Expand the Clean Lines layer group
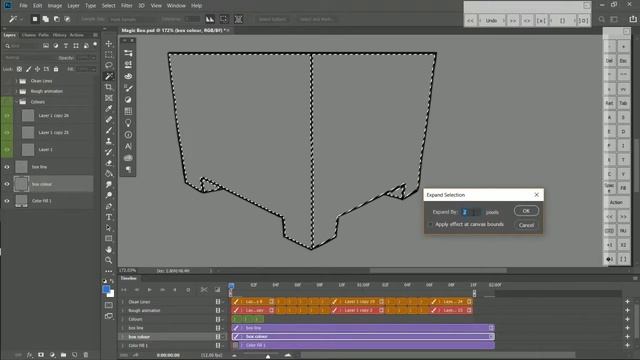640x360 pixels. tap(17, 81)
